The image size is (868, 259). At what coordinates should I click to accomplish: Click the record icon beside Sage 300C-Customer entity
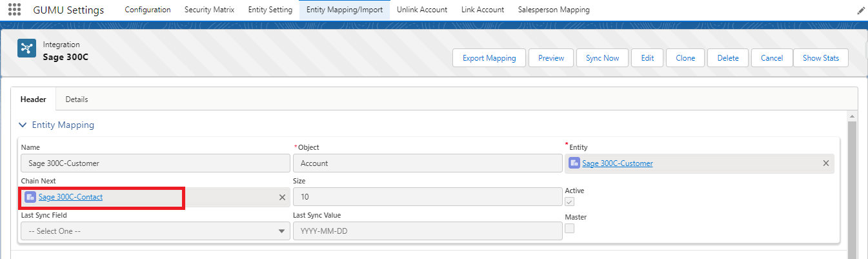pos(574,163)
